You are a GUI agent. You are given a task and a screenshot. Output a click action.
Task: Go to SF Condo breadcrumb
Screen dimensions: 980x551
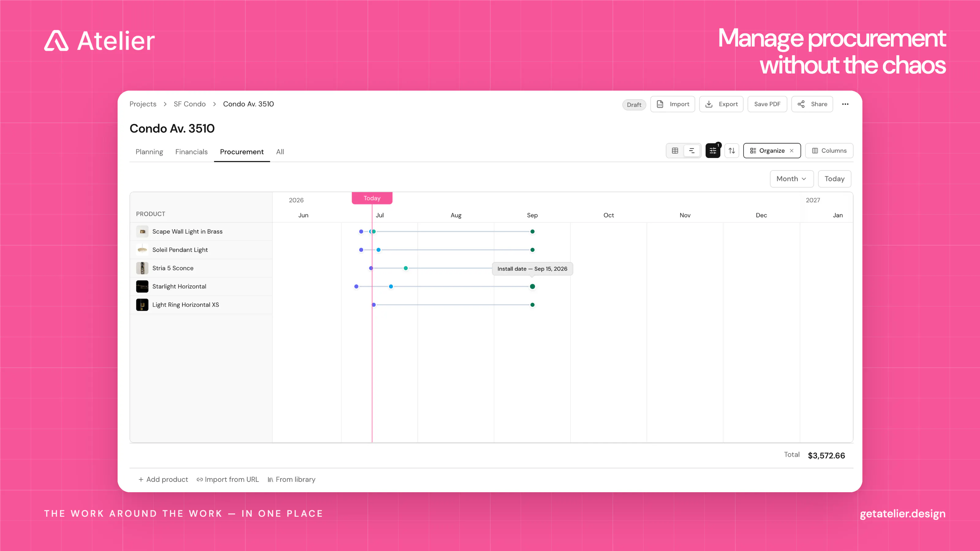(x=190, y=104)
